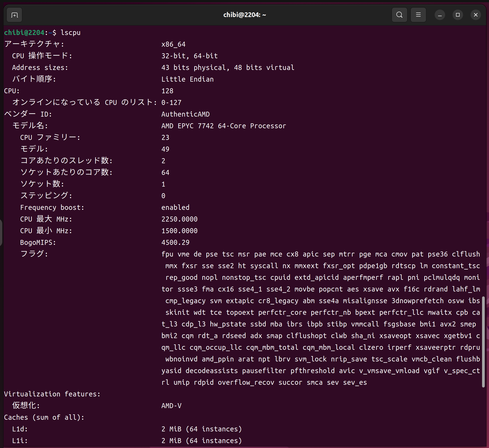Viewport: 489px width, 448px height.
Task: Click the L1d cache size line
Action: coord(202,429)
